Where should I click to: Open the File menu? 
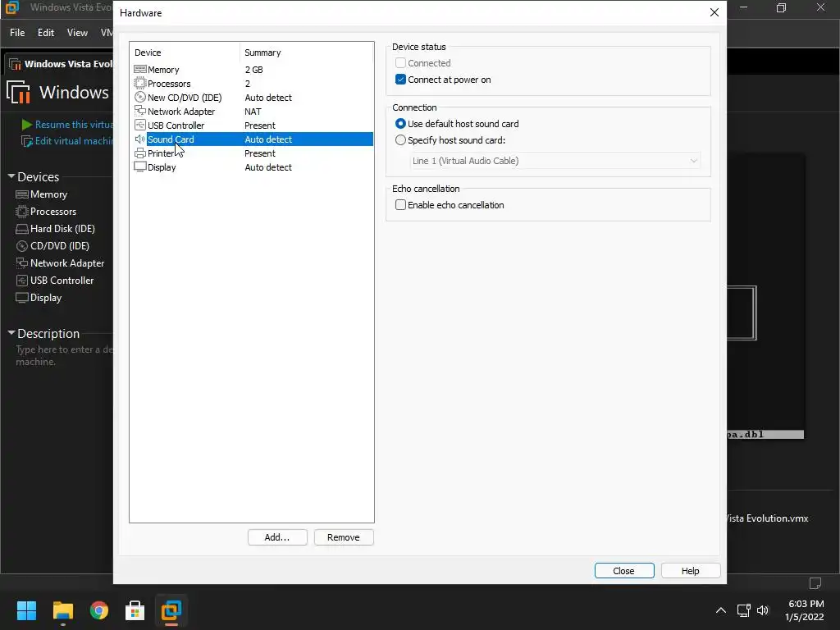17,33
